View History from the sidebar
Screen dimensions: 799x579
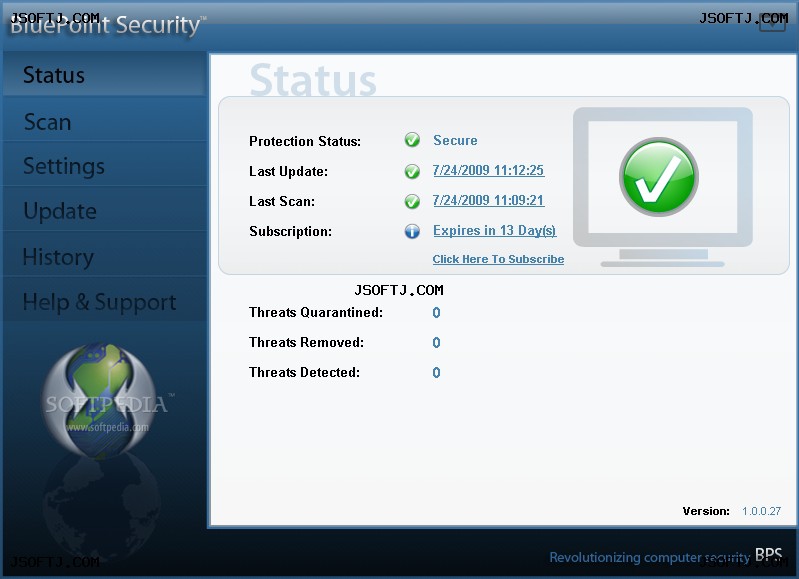pos(104,256)
